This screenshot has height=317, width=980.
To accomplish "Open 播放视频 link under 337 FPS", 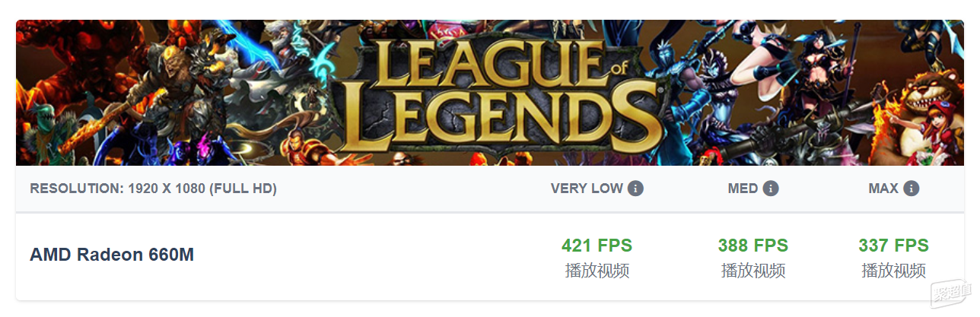I will click(x=894, y=271).
